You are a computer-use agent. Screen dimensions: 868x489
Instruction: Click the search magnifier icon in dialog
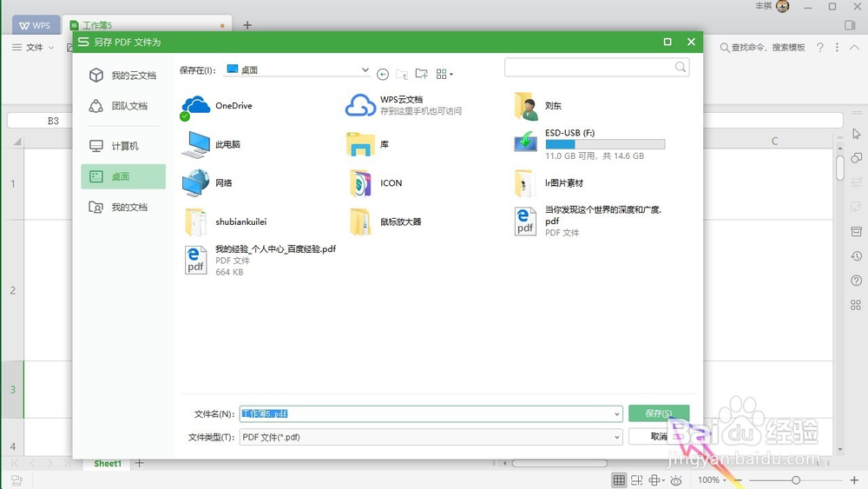coord(681,67)
